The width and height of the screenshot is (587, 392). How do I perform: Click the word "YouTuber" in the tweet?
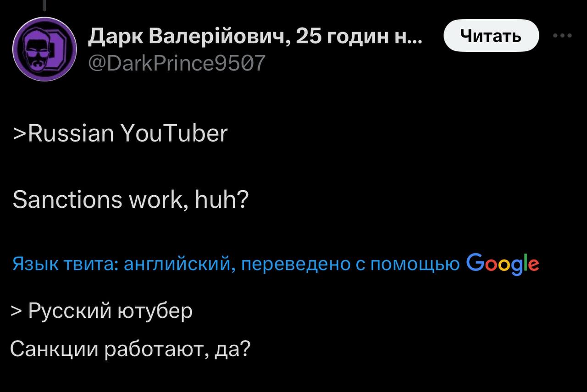(174, 134)
